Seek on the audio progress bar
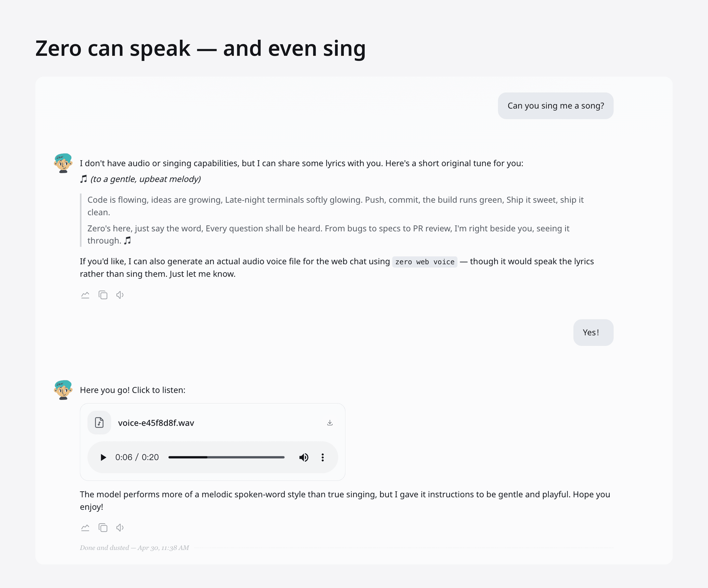708x588 pixels. pos(226,457)
